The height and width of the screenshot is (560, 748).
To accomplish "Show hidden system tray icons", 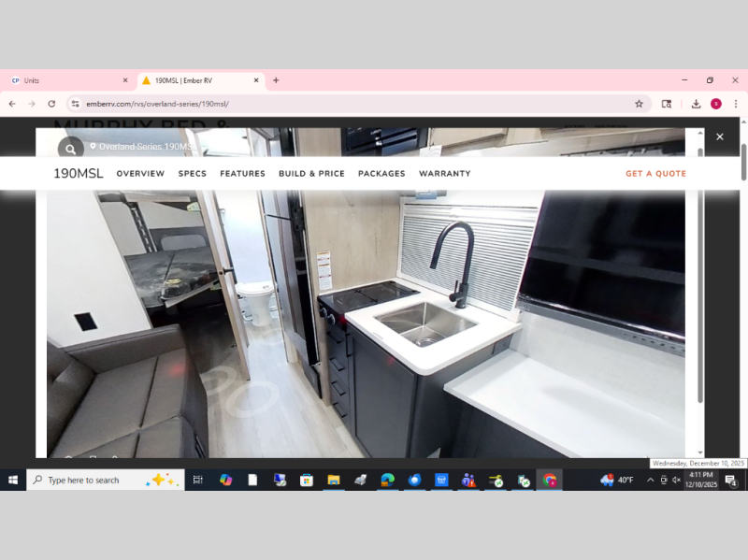I will point(651,480).
